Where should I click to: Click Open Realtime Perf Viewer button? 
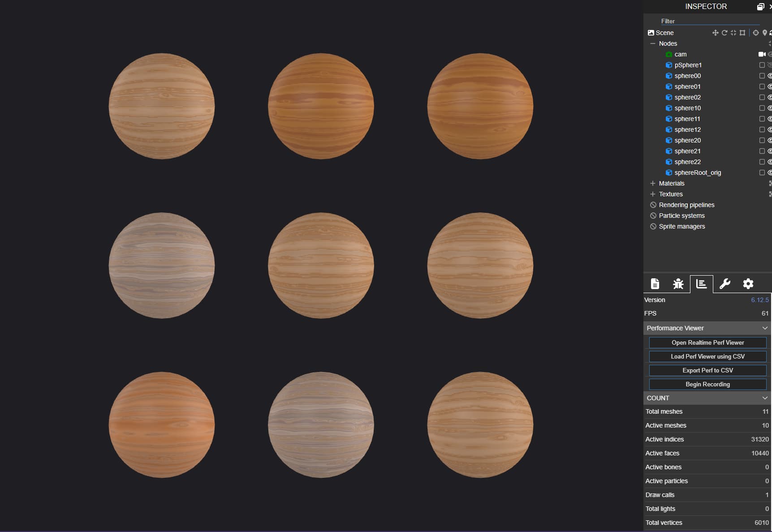[708, 342]
